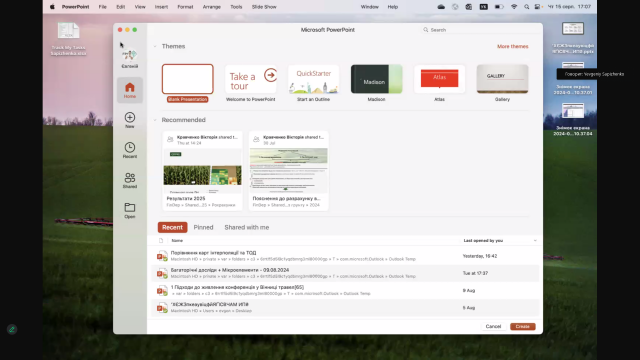
Task: Click the New presentation sidebar icon
Action: pyautogui.click(x=130, y=120)
